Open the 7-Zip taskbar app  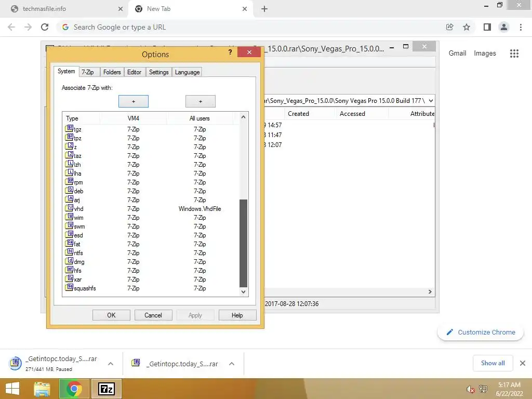coord(107,389)
